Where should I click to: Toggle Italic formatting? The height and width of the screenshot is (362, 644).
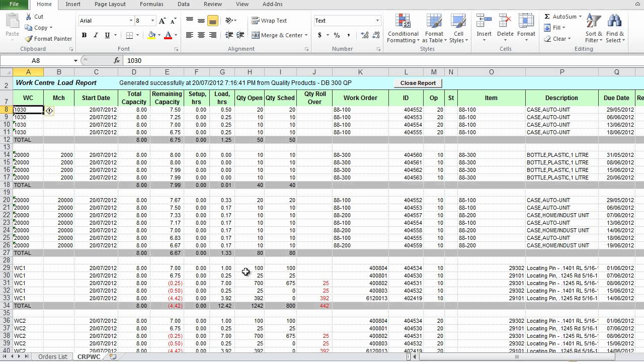pos(96,35)
